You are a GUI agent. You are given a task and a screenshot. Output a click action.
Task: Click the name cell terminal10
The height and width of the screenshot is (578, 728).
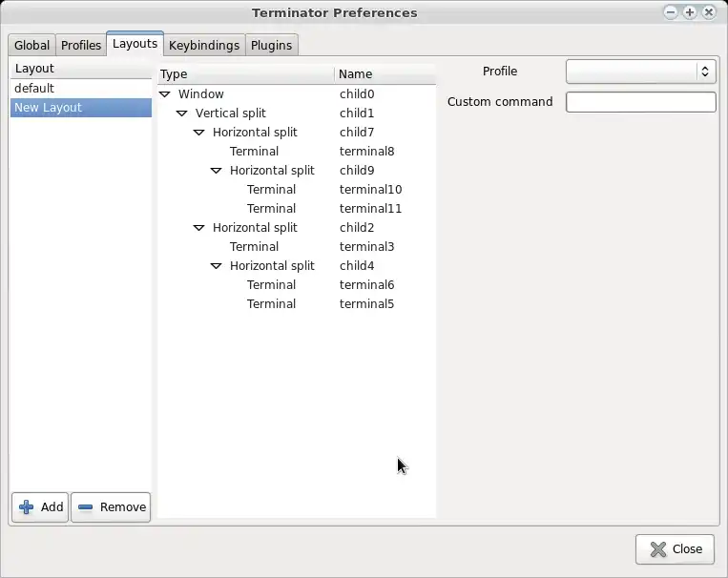[370, 190]
